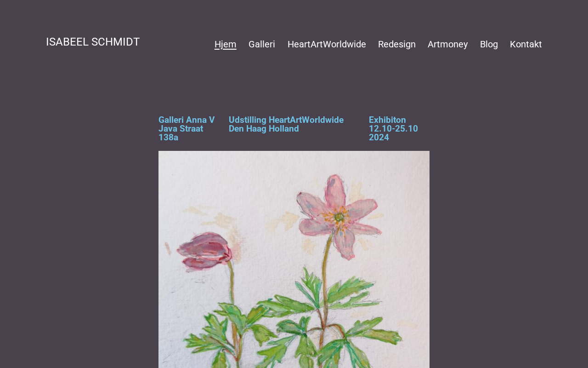Click the flower's yellow-green center
Image resolution: width=588 pixels, height=368 pixels.
tap(339, 217)
